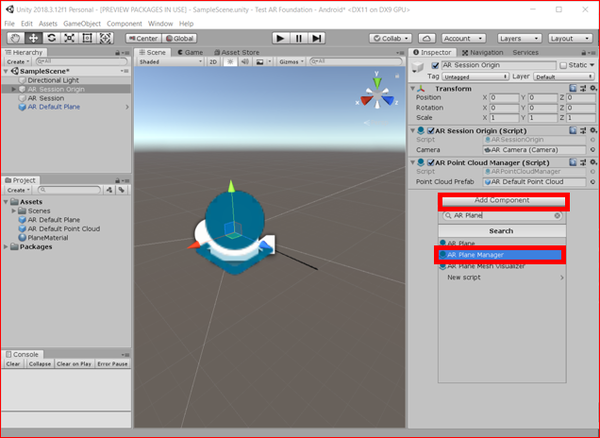The image size is (600, 438).
Task: Open the Collab dropdown
Action: pos(390,39)
